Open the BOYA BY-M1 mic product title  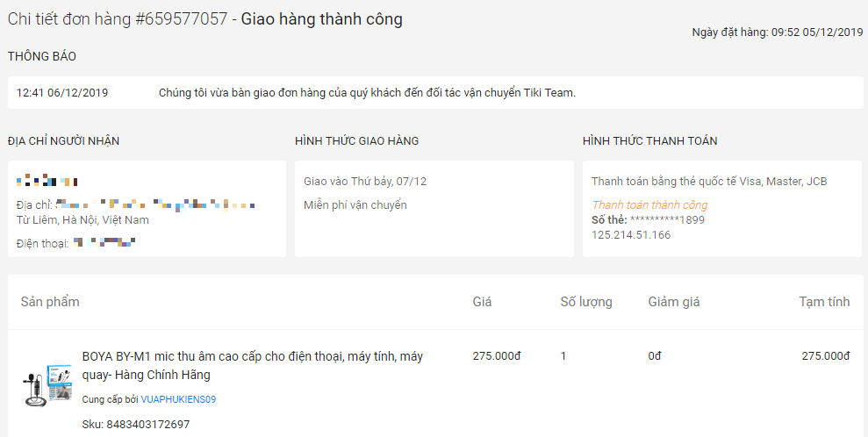point(253,365)
